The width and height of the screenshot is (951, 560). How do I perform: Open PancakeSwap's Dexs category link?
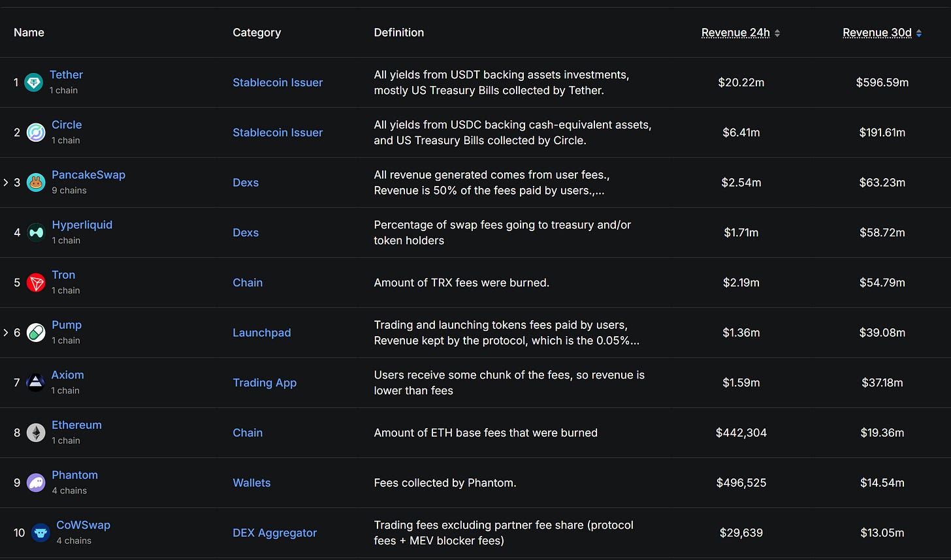(x=246, y=183)
